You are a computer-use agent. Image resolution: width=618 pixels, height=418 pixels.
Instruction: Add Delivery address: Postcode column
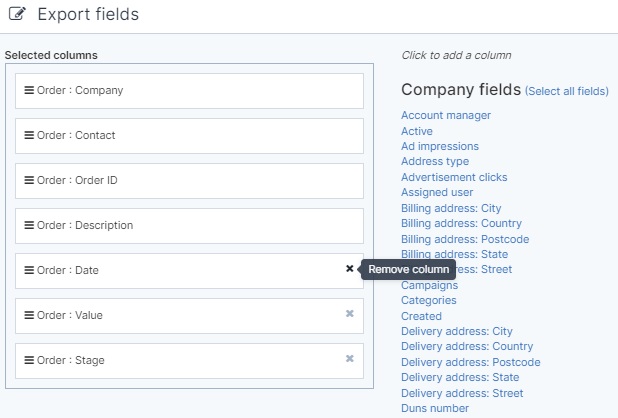[x=471, y=362]
